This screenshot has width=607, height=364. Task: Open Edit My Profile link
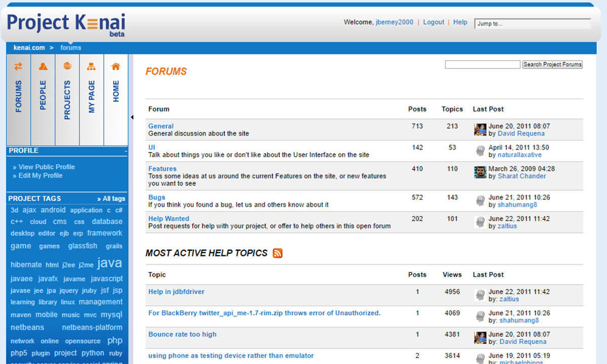click(x=40, y=175)
